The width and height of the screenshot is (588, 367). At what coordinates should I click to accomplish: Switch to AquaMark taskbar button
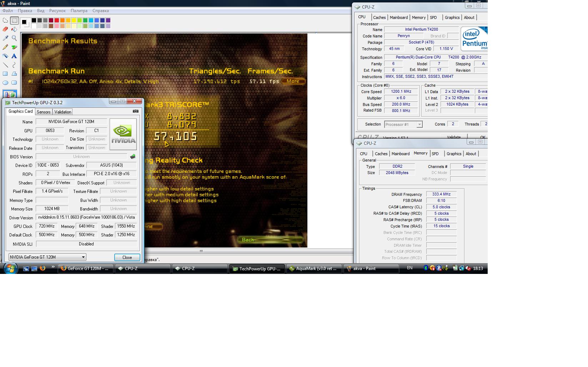point(314,269)
